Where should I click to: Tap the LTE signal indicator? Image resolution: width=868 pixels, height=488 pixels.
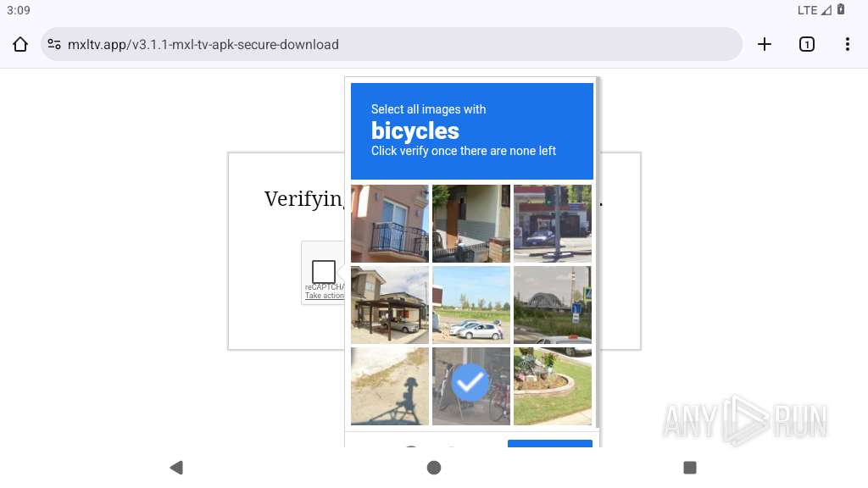815,10
